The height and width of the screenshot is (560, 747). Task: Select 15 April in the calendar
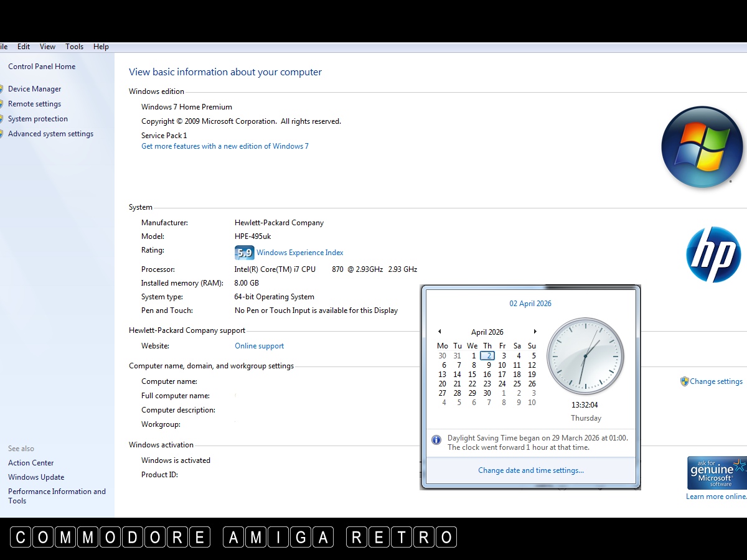pyautogui.click(x=472, y=375)
